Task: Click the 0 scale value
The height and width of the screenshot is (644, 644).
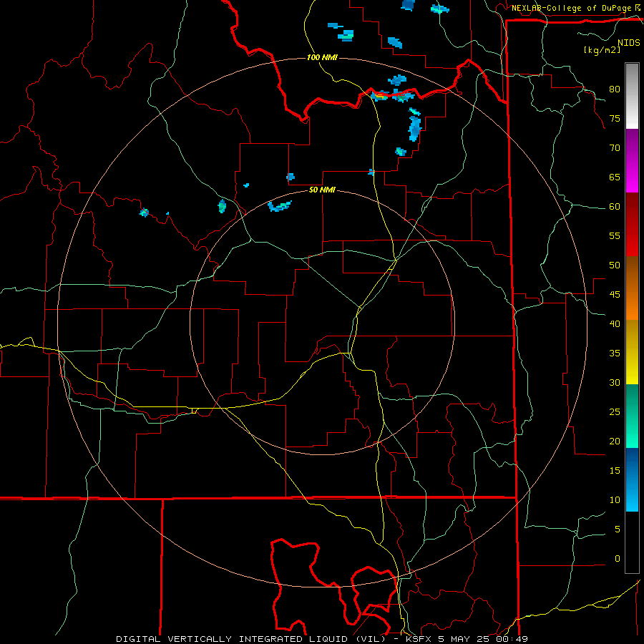Action: [618, 559]
